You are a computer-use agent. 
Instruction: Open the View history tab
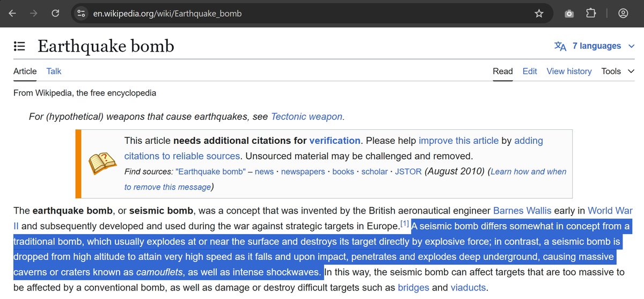[569, 71]
